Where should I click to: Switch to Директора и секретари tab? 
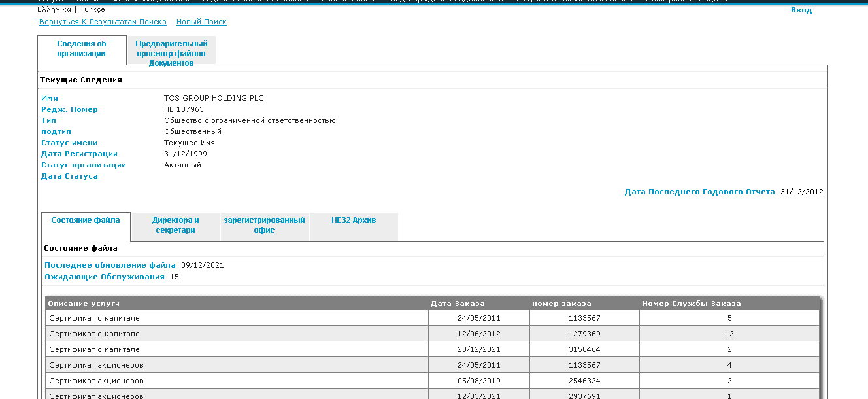tap(175, 225)
